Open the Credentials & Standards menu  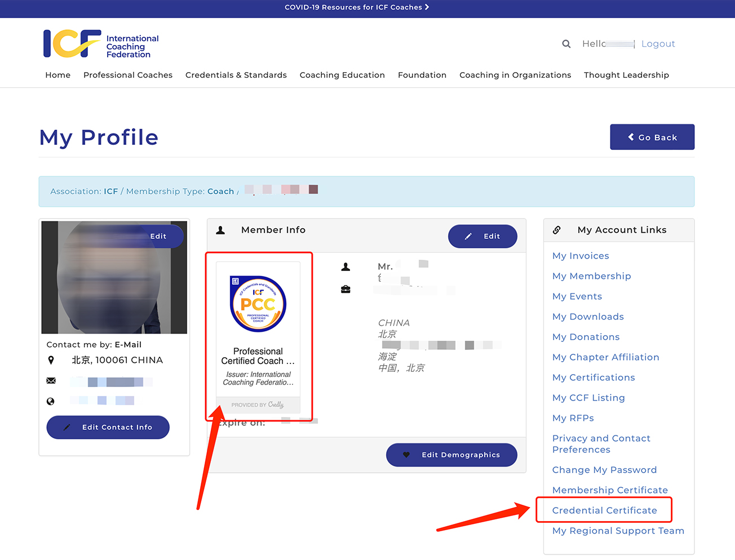pyautogui.click(x=236, y=75)
